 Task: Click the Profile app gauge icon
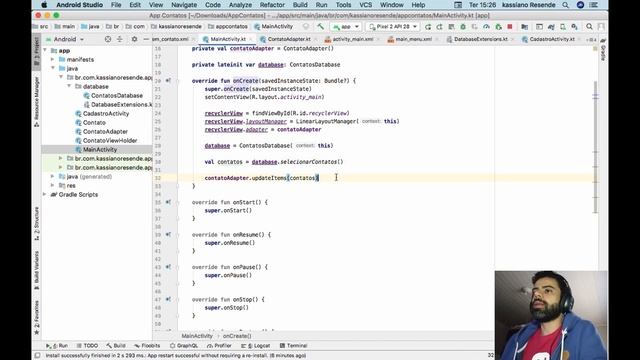coord(486,27)
